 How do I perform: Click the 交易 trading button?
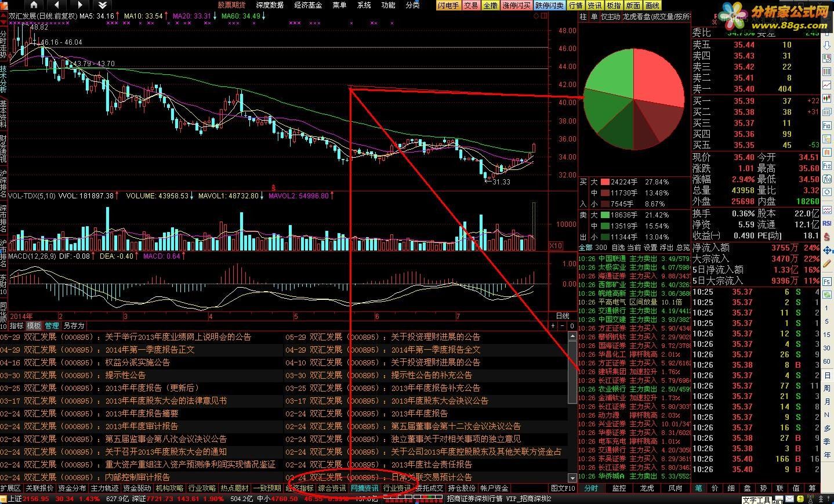[471, 5]
